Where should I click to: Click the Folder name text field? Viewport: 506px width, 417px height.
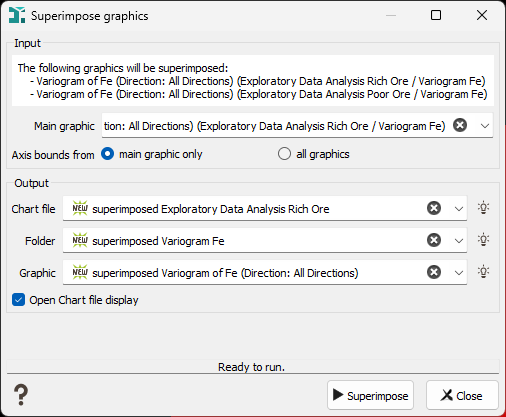(x=245, y=240)
